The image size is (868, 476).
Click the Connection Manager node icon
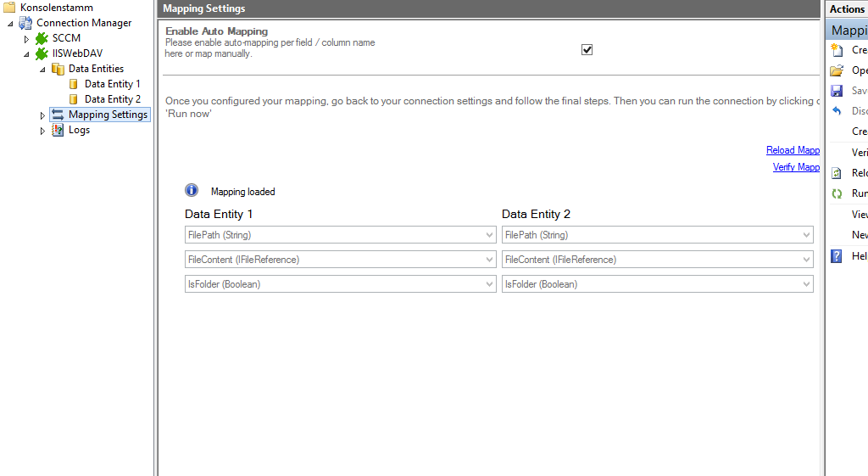25,23
